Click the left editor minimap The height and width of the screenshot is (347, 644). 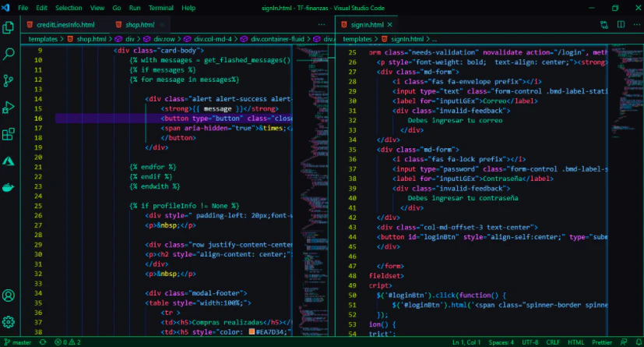pos(311,190)
